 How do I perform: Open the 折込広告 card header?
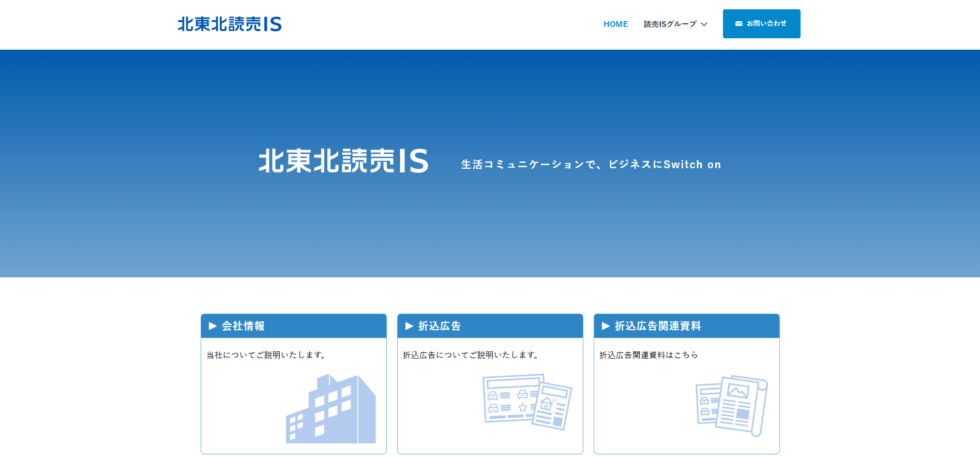pos(490,326)
